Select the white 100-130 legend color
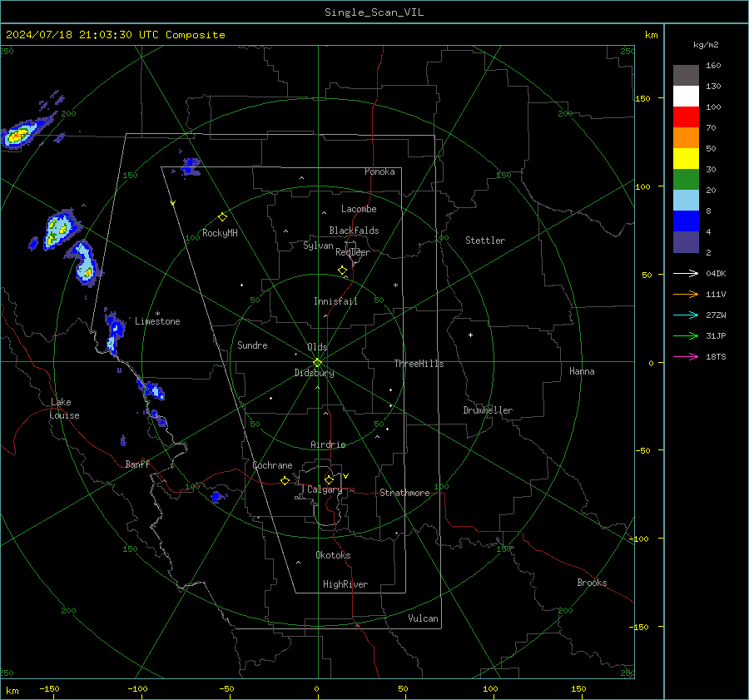Image resolution: width=749 pixels, height=700 pixels. pos(686,97)
